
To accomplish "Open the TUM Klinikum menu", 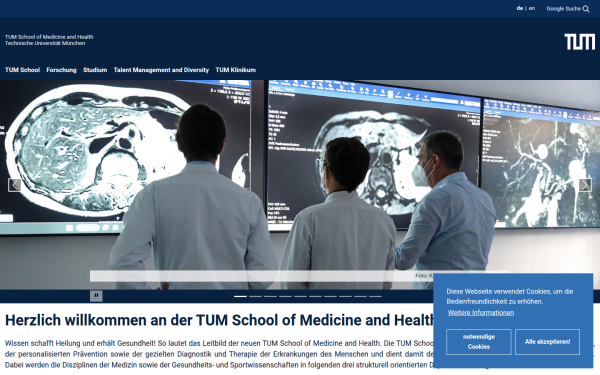I will pyautogui.click(x=236, y=70).
